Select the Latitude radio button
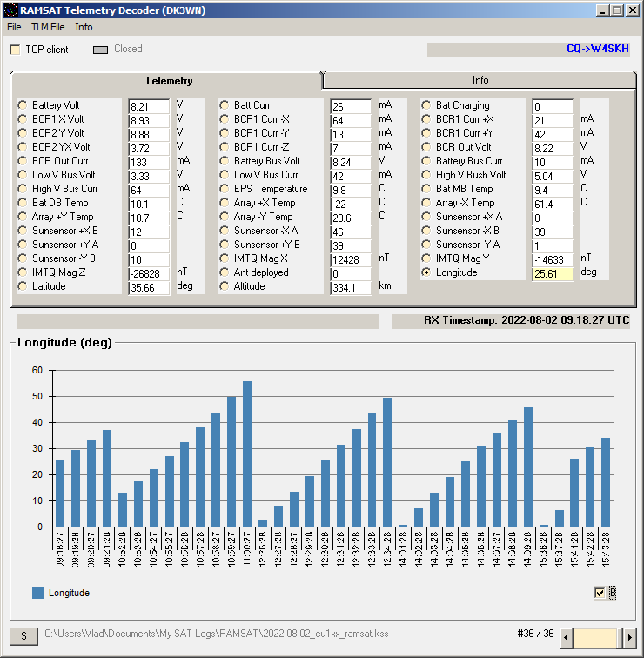Screen dimensions: 644x658 (x=23, y=286)
